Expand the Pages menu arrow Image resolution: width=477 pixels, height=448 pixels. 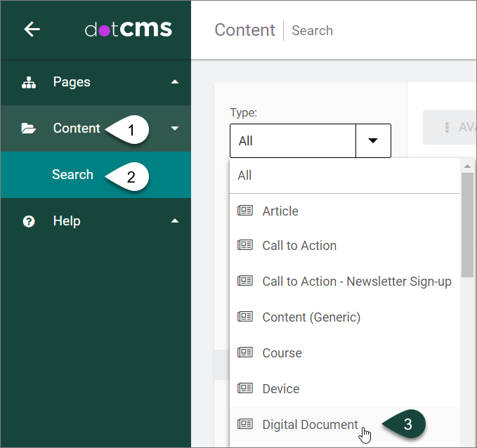pos(175,82)
